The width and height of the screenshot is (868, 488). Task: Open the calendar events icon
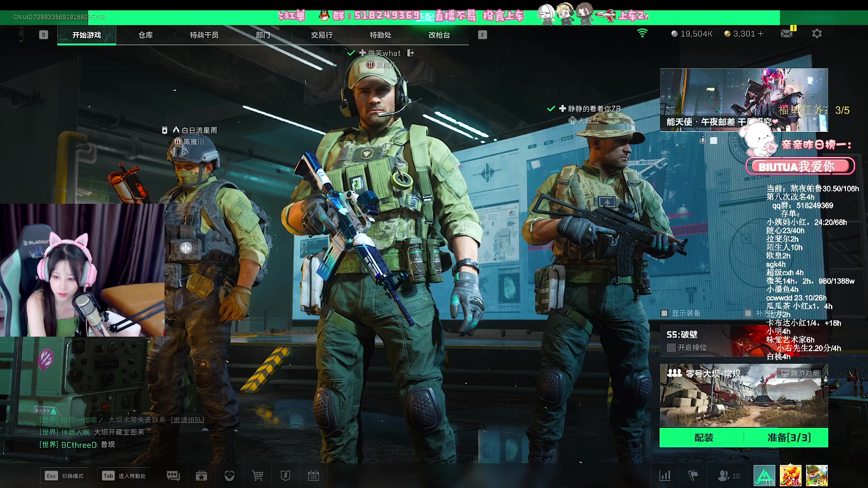click(313, 476)
